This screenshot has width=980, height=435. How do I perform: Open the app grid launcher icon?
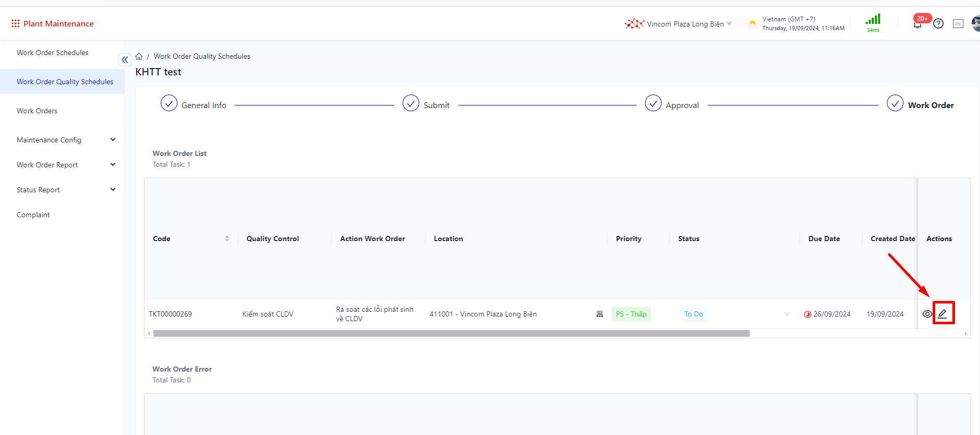coord(16,23)
